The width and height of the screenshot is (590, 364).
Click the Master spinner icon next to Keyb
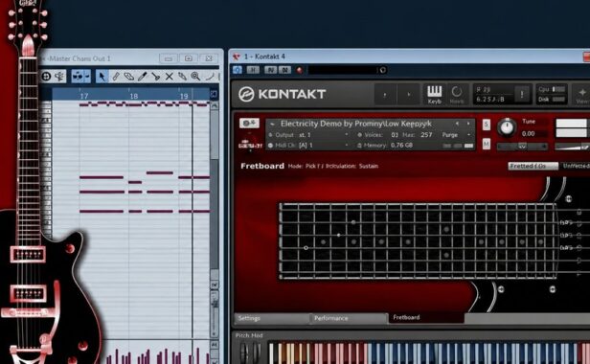[x=457, y=94]
